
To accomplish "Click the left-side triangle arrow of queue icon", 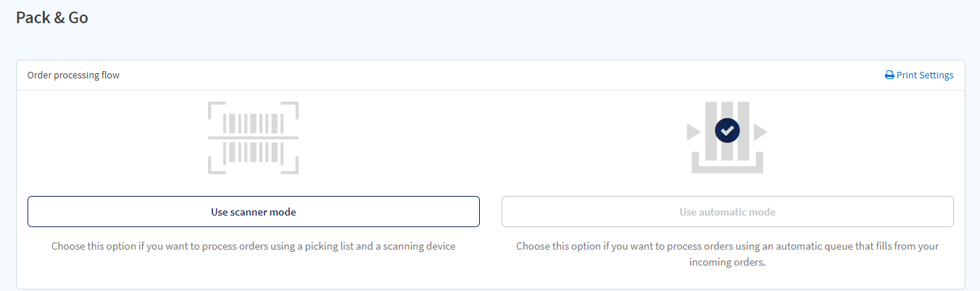I will pyautogui.click(x=694, y=132).
